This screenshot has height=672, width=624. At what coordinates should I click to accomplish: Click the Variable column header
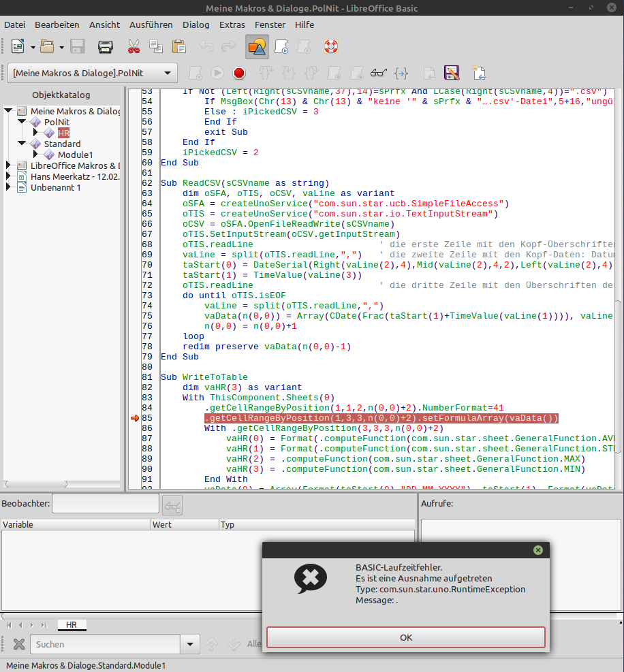pyautogui.click(x=76, y=524)
